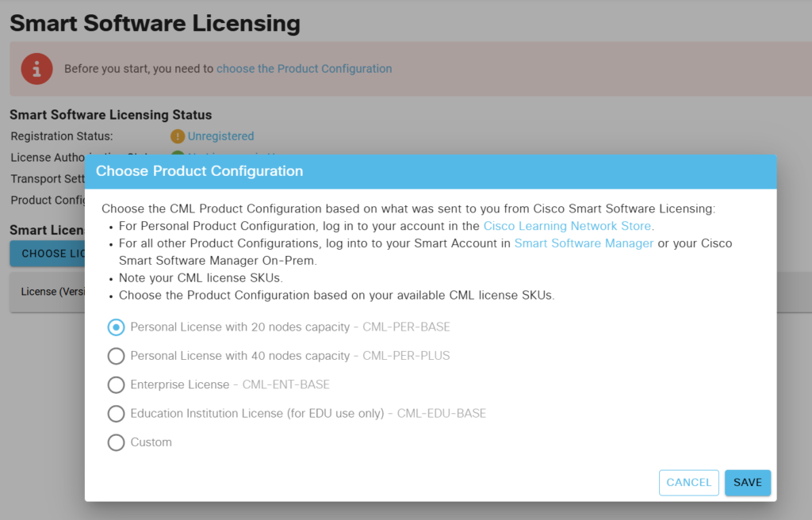Click the Smart Software Licensing Status heading
Viewport: 812px width, 520px height.
pos(111,115)
